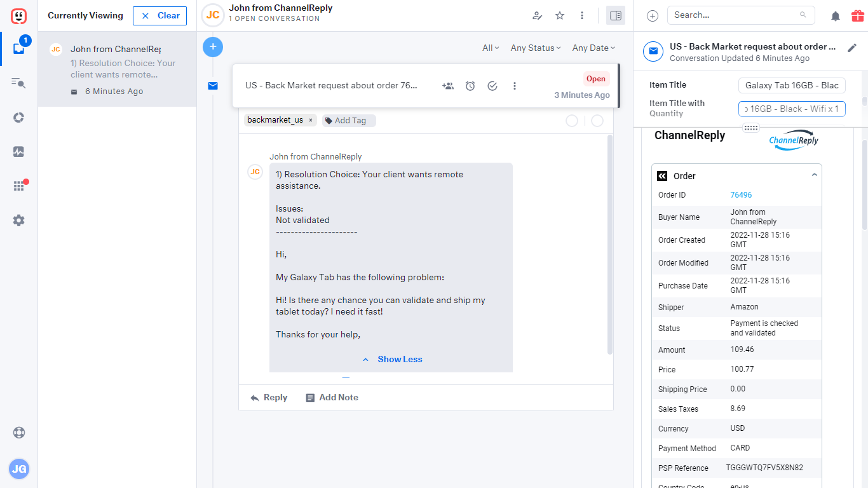Image resolution: width=868 pixels, height=488 pixels.
Task: Click the Re:amaze logo icon
Action: tap(18, 16)
